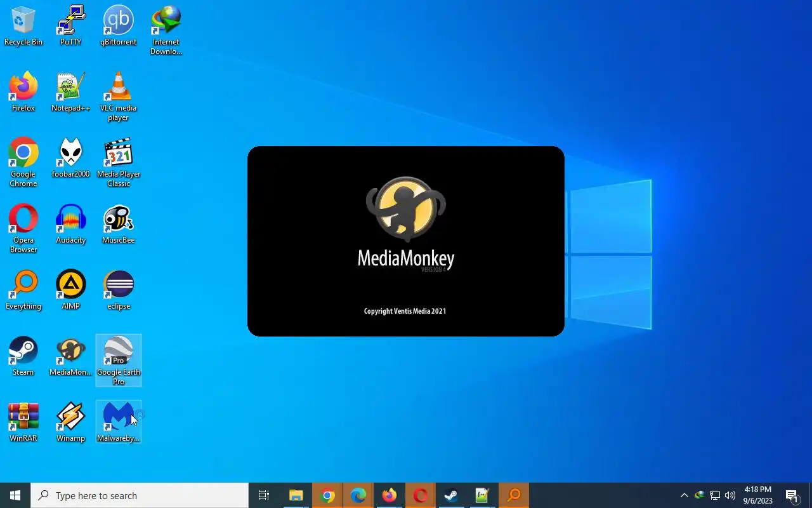Select the Malwarebytes desktop shortcut
The image size is (812, 508).
pos(118,422)
